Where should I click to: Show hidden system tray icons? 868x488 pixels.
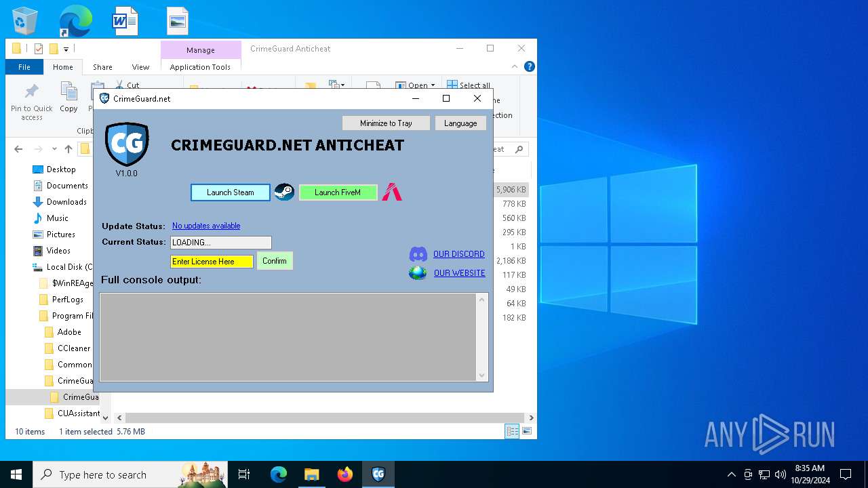coord(731,474)
